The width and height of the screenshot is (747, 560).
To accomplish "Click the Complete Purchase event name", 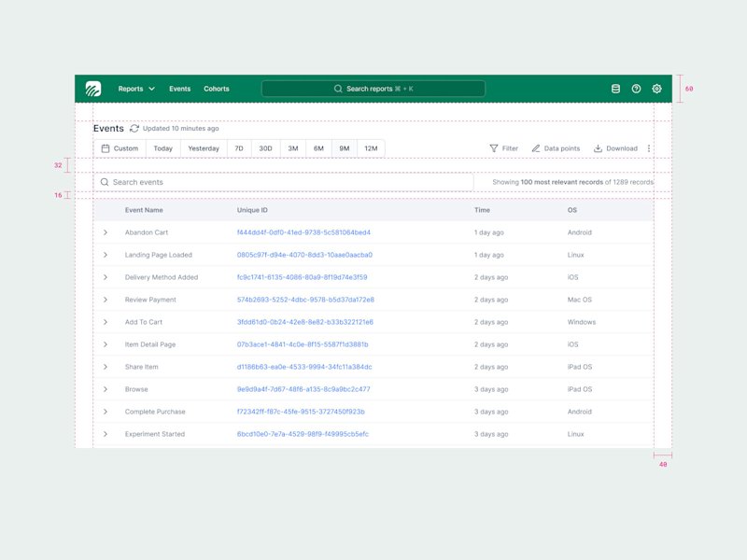I will (x=155, y=412).
